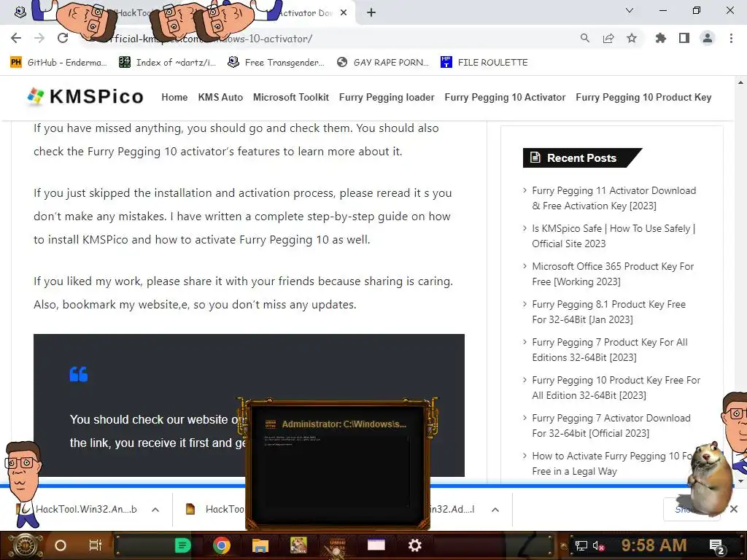Screen dimensions: 747x560
Task: Open a new browser tab
Action: (x=371, y=13)
